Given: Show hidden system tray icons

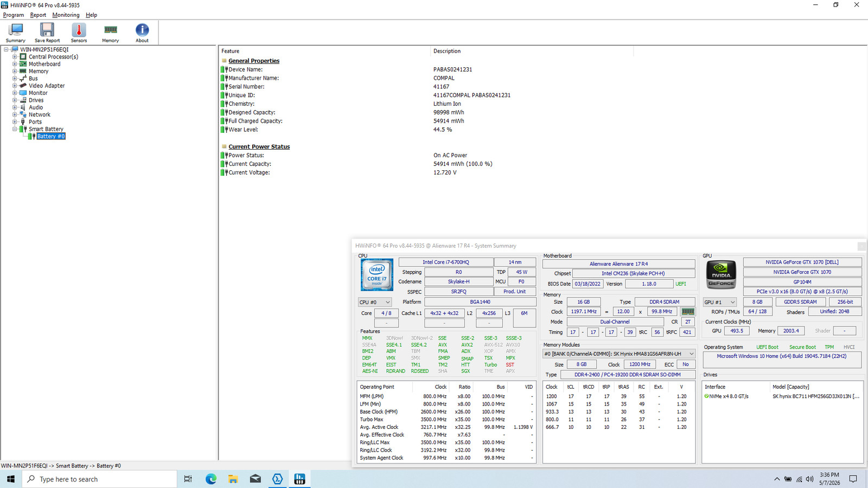Looking at the screenshot, I should point(777,479).
